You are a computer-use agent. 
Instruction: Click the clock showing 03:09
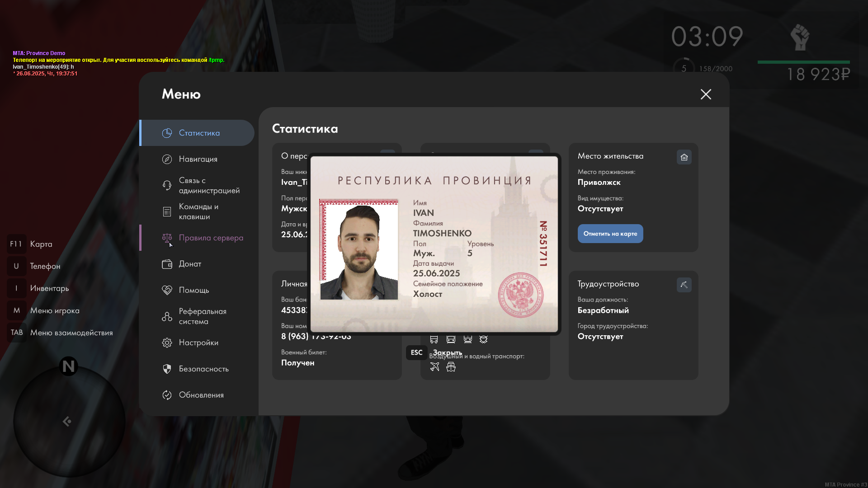point(707,37)
